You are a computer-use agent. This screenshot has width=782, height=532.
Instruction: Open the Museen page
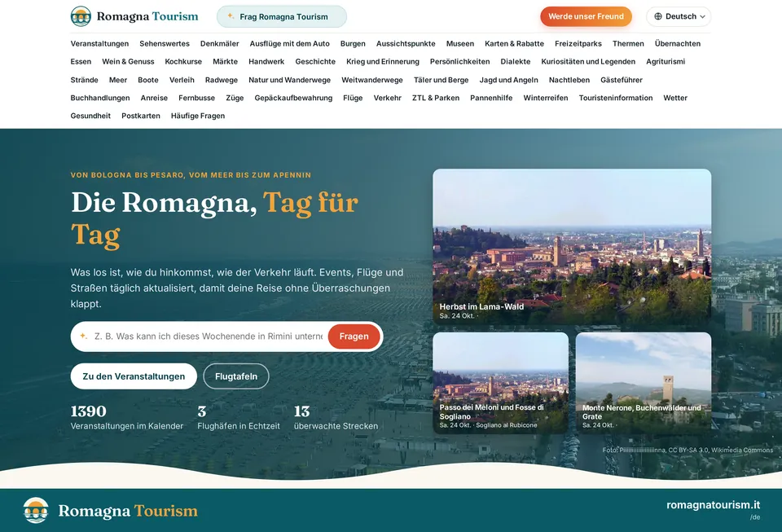(x=460, y=44)
